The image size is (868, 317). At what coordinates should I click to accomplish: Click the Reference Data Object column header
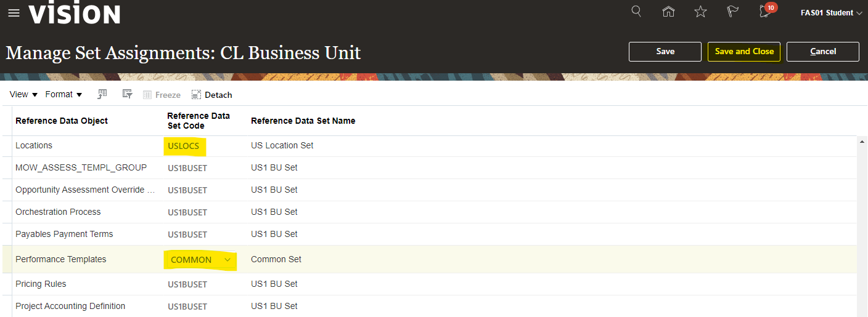click(62, 121)
